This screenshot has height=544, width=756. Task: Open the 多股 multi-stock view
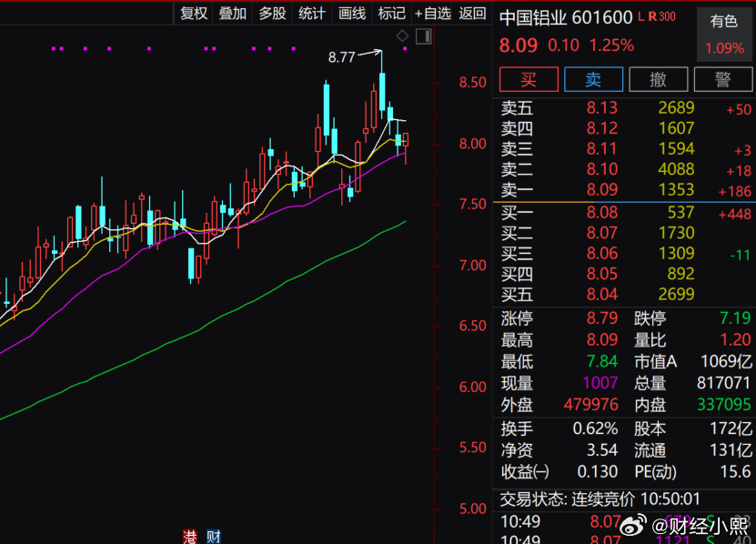tap(272, 14)
